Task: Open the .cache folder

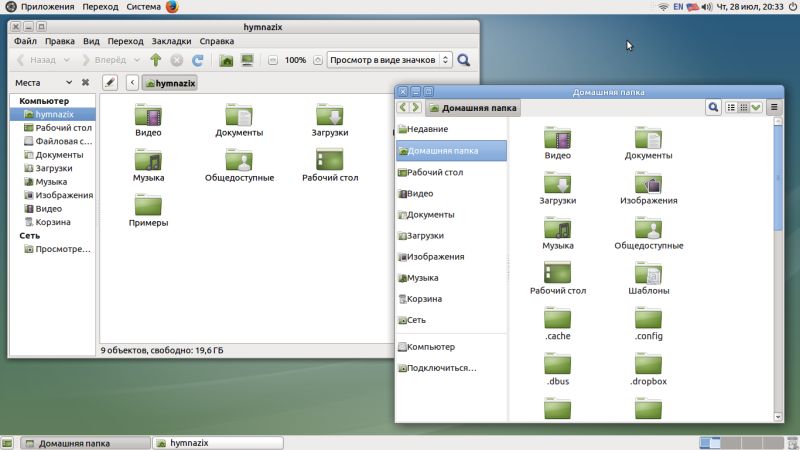Action: (558, 323)
